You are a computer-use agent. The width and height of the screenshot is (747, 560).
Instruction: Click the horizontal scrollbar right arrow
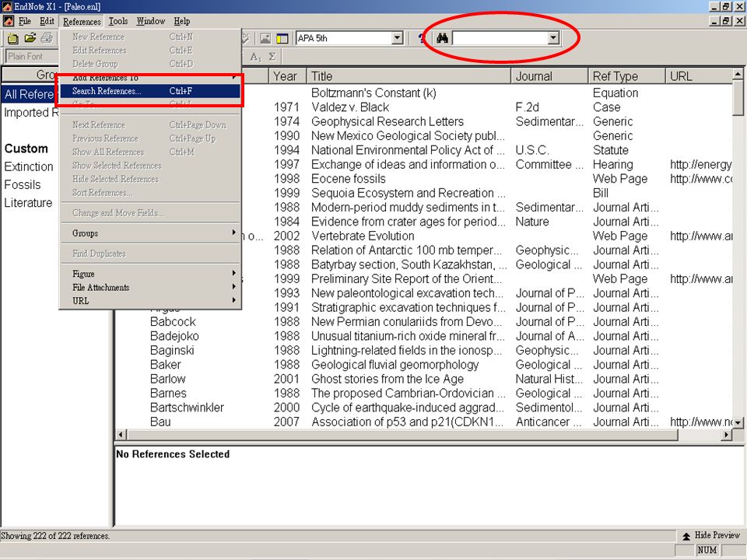tap(727, 434)
